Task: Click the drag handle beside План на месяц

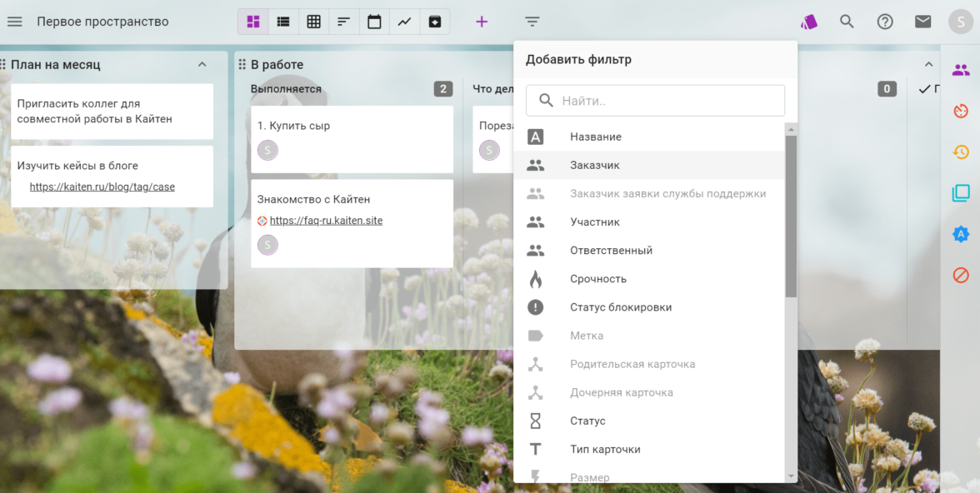Action: [x=3, y=64]
